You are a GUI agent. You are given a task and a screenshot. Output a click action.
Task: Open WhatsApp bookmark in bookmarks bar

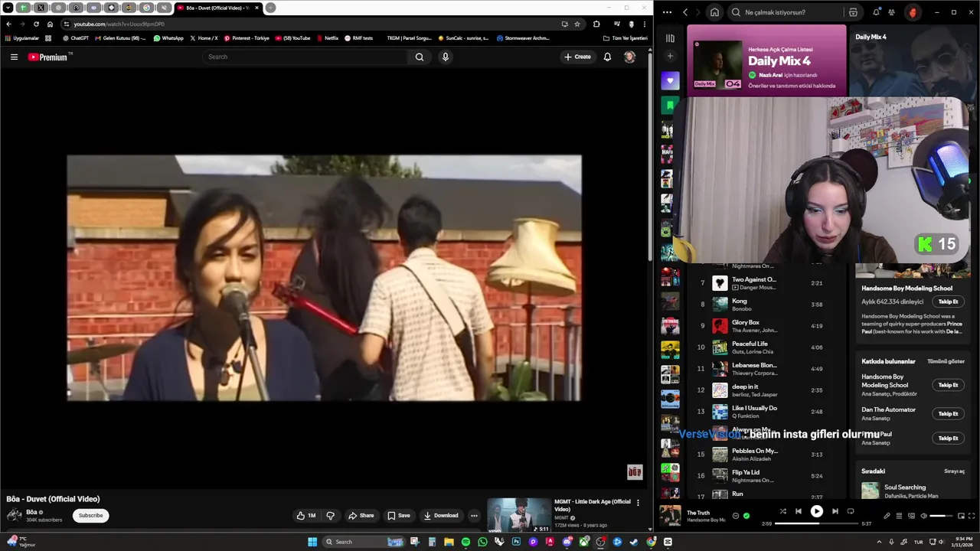[168, 38]
